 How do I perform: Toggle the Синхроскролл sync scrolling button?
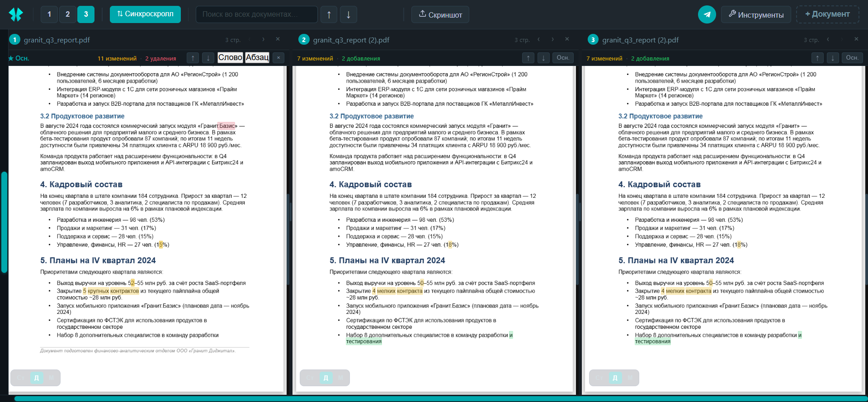coord(145,14)
